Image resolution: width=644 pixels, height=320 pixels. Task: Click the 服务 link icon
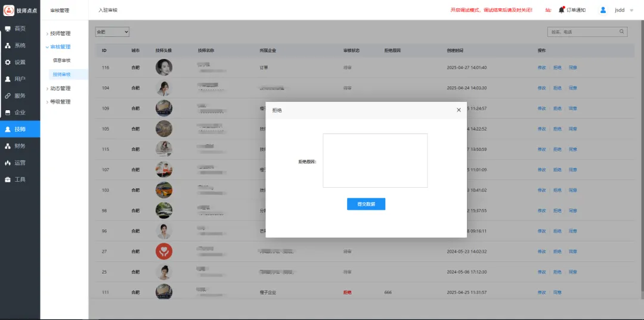(8, 95)
